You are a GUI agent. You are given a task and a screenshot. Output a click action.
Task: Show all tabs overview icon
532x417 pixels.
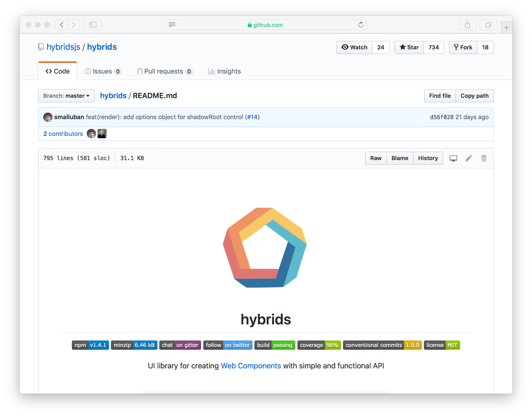(x=488, y=25)
